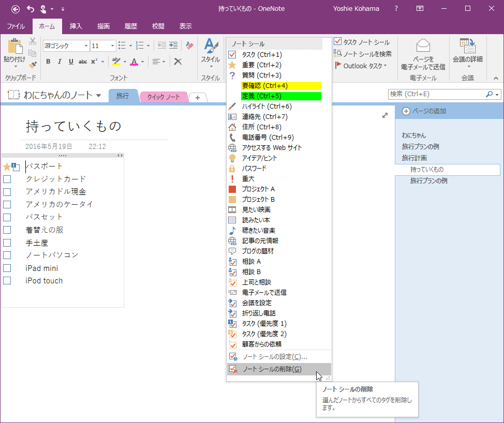Open the 游ゴシック font dropdown
This screenshot has width=504, height=423.
point(86,46)
